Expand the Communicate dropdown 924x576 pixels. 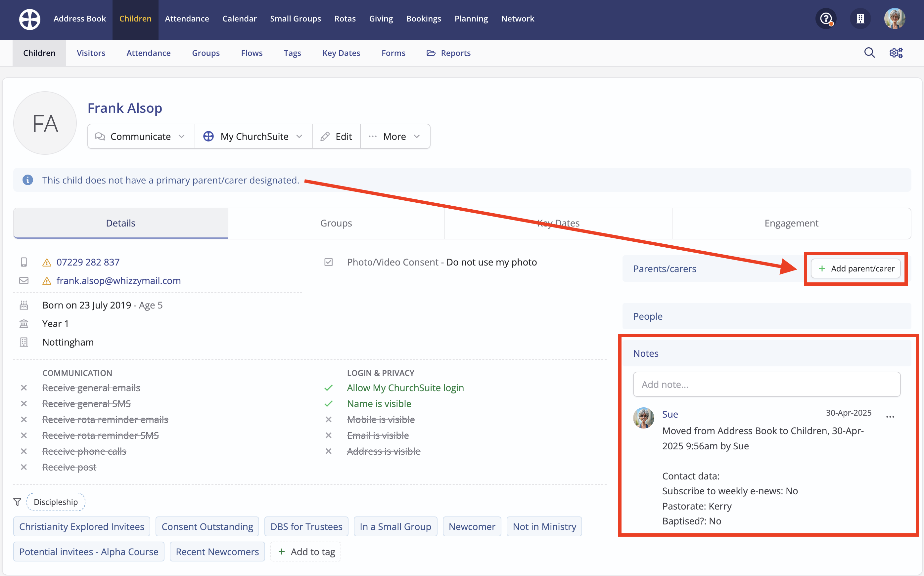click(x=141, y=136)
